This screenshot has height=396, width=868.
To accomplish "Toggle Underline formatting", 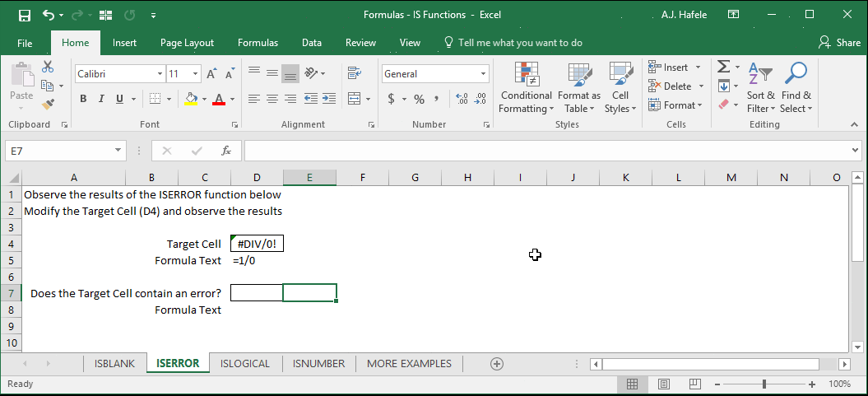I will tap(119, 99).
